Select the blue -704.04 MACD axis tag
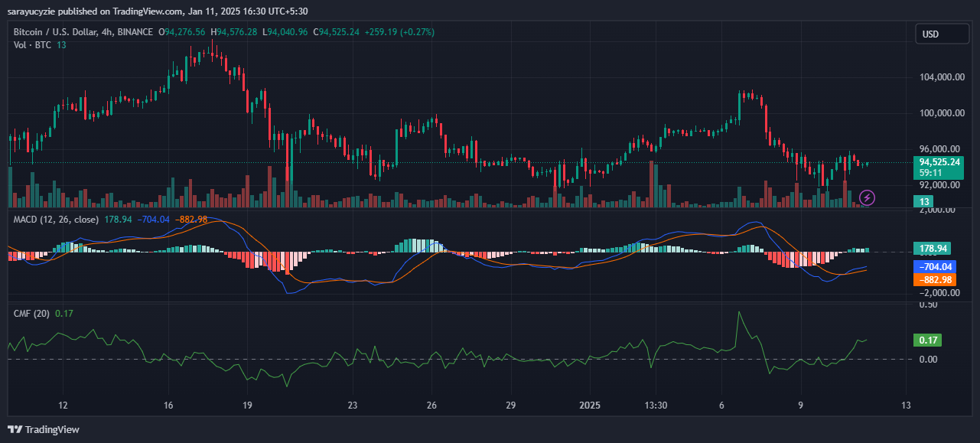 pos(934,267)
